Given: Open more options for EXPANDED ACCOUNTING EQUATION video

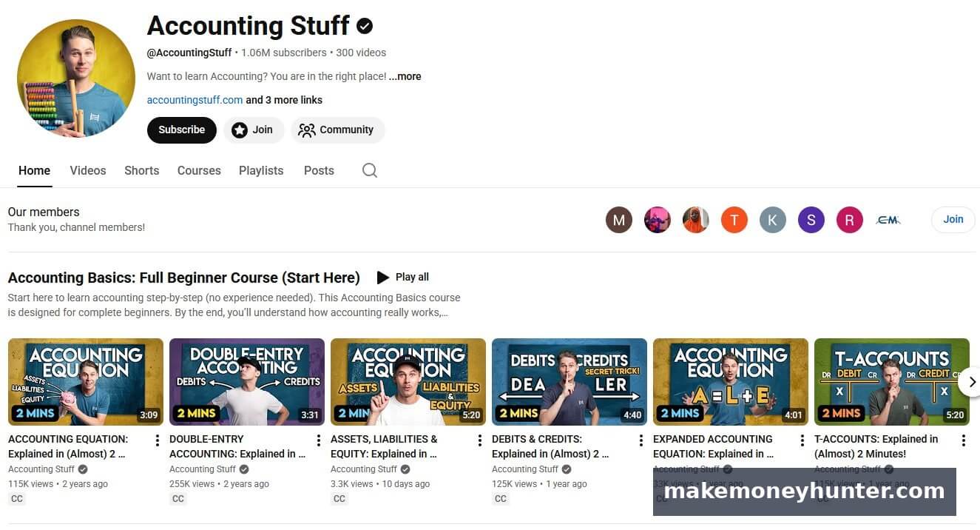Looking at the screenshot, I should pyautogui.click(x=802, y=440).
